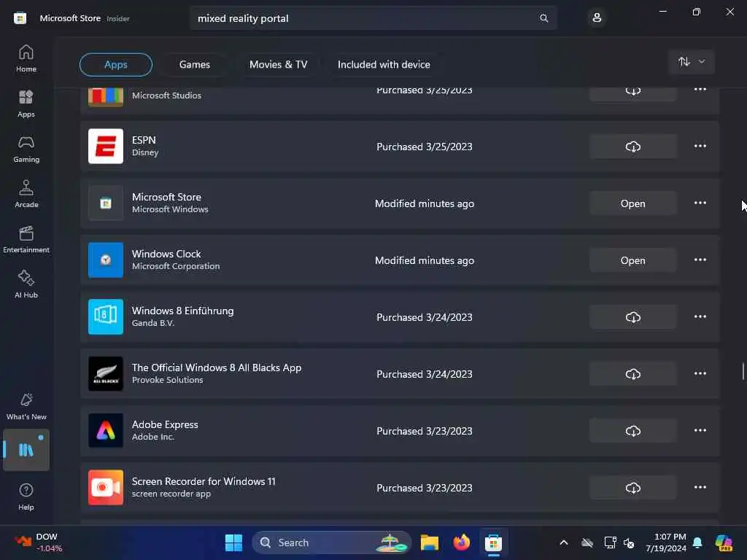
Task: Click the Adobe Express logo thumbnail
Action: tap(106, 430)
